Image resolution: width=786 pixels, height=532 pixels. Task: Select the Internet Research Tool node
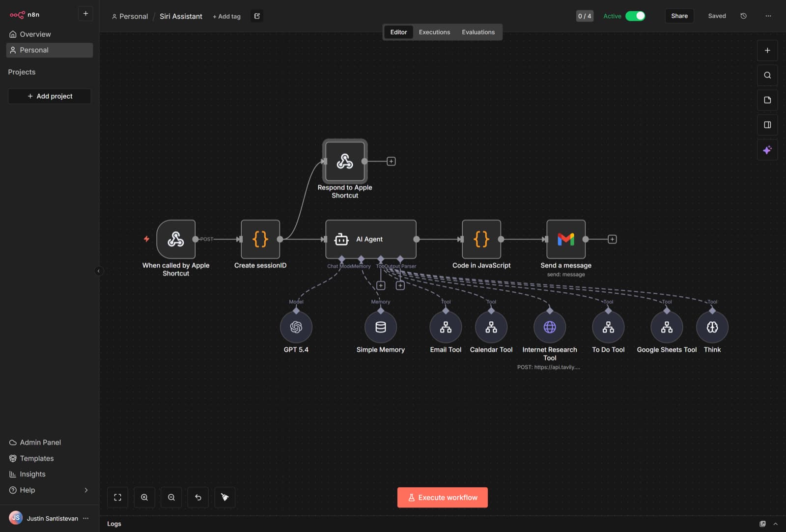pyautogui.click(x=550, y=327)
